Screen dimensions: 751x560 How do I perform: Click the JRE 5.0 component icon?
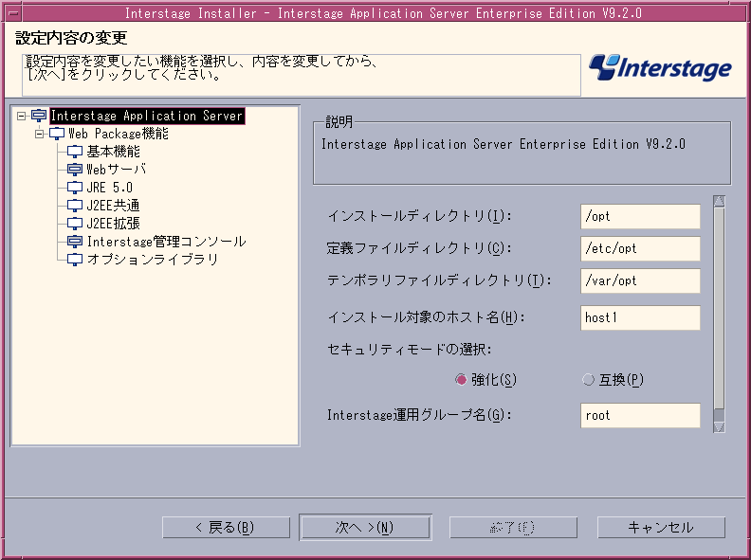tap(75, 188)
